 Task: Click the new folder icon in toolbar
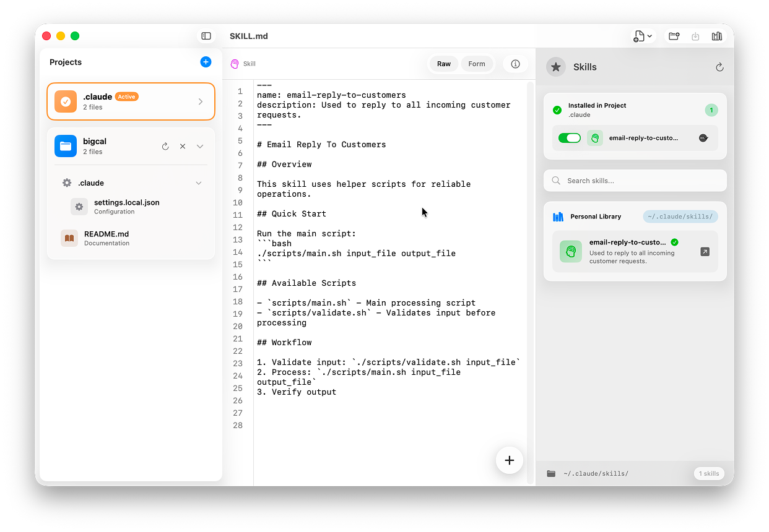(674, 36)
